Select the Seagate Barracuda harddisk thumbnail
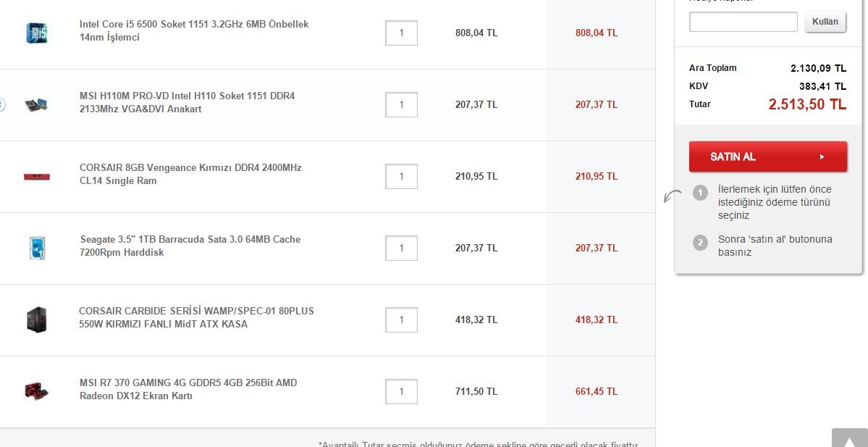868x447 pixels. click(36, 248)
